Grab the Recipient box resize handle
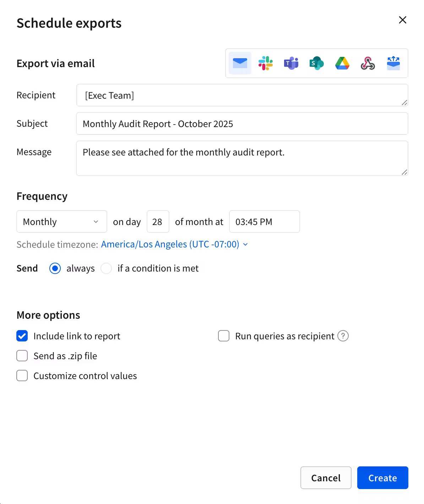 click(404, 103)
